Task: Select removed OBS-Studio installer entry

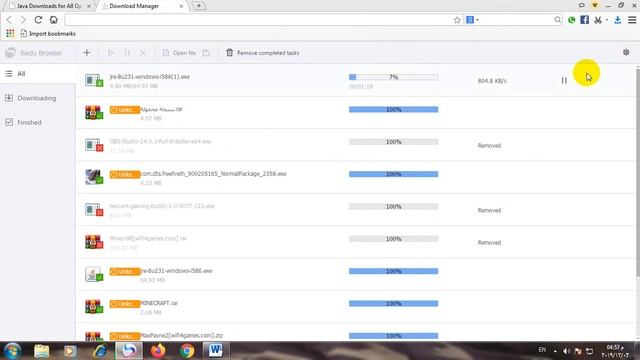Action: coord(160,142)
